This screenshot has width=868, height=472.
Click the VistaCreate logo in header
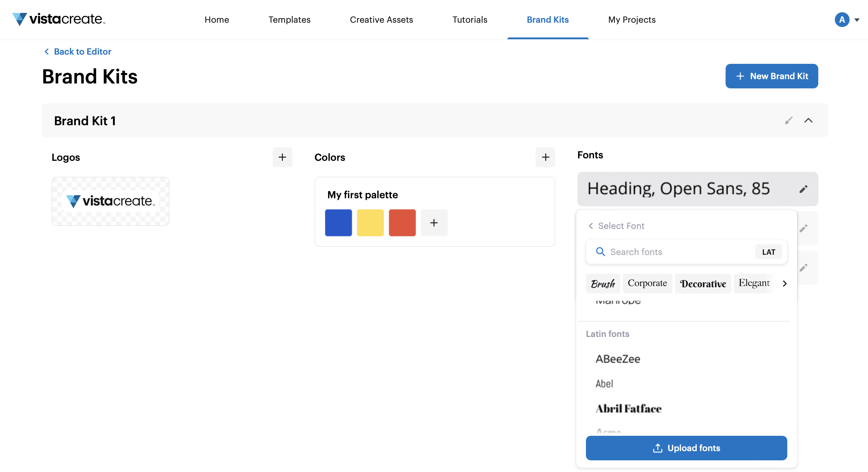coord(59,19)
